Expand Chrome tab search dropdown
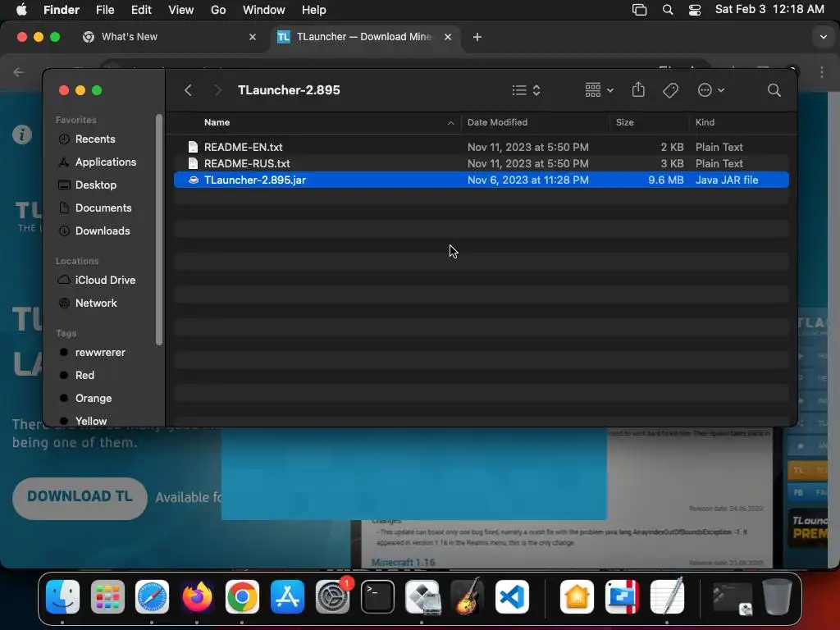 coord(824,37)
